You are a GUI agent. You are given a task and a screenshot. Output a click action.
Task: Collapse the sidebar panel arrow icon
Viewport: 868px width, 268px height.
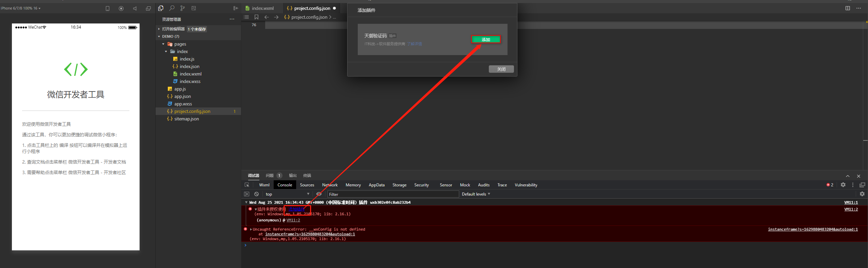[236, 8]
